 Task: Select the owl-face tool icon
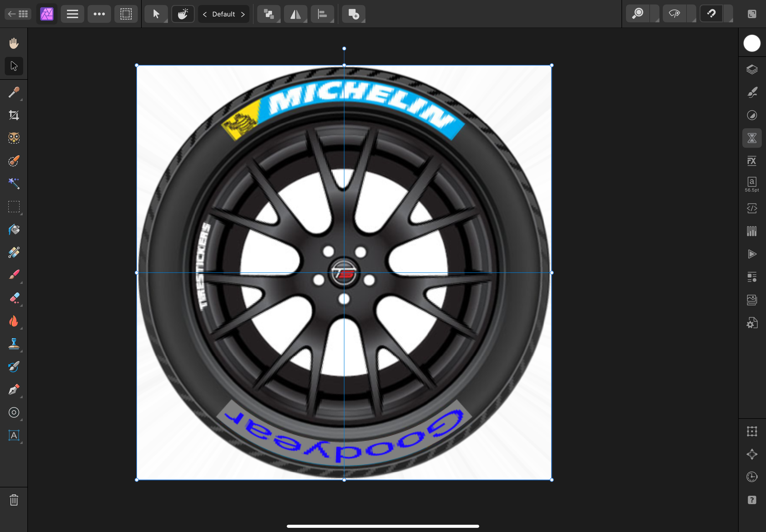click(14, 138)
